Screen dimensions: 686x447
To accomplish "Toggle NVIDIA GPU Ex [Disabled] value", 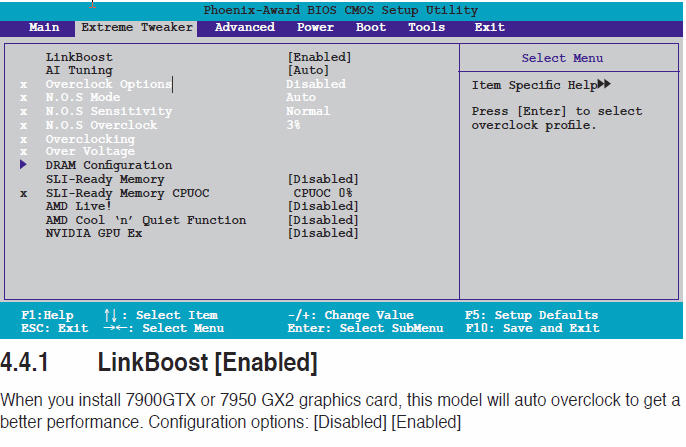I will 322,233.
